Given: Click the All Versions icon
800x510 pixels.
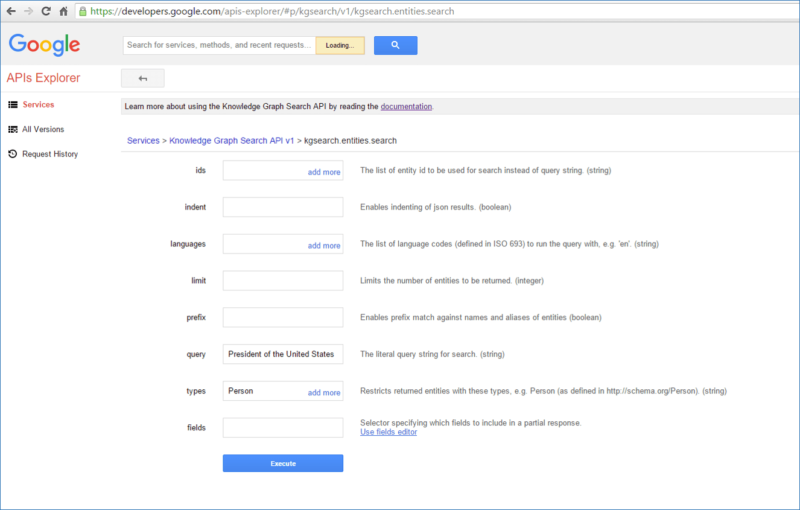Looking at the screenshot, I should (13, 129).
